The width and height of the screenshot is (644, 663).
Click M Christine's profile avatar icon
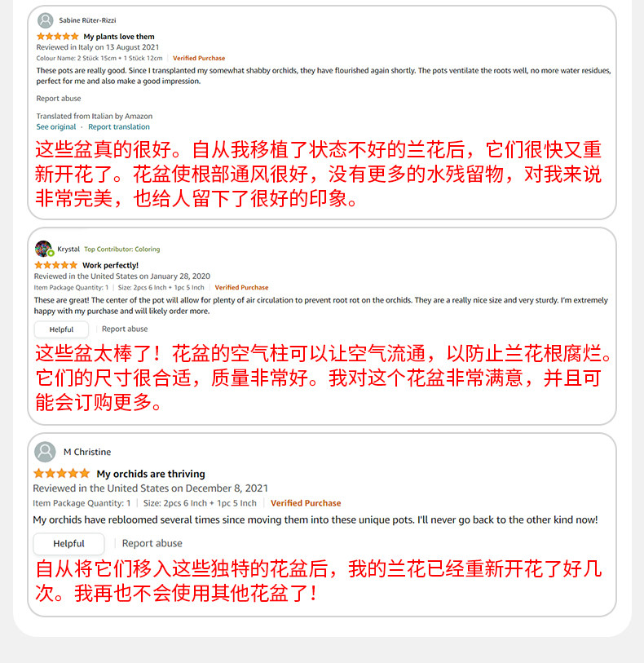(45, 452)
